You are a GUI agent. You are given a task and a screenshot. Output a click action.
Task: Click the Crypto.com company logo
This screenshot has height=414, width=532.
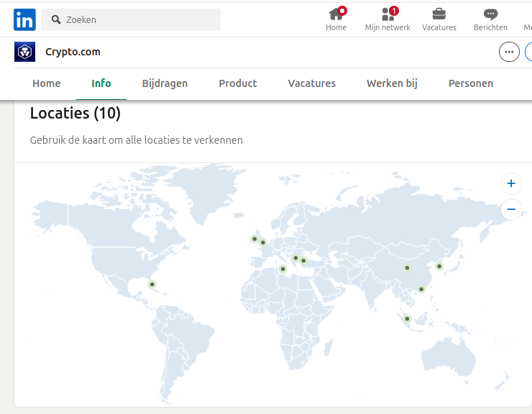coord(24,52)
